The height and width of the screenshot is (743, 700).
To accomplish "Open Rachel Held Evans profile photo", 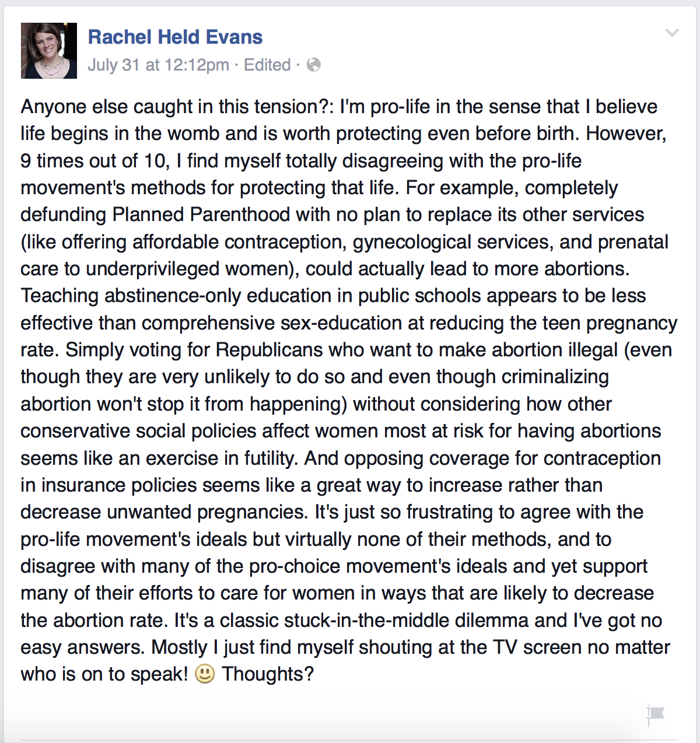I will (x=49, y=51).
